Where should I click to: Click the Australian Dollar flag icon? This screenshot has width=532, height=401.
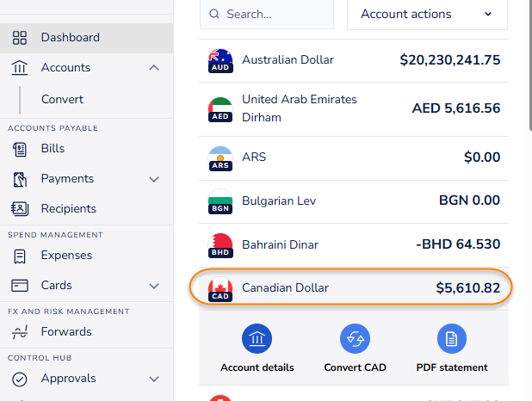[x=220, y=61]
